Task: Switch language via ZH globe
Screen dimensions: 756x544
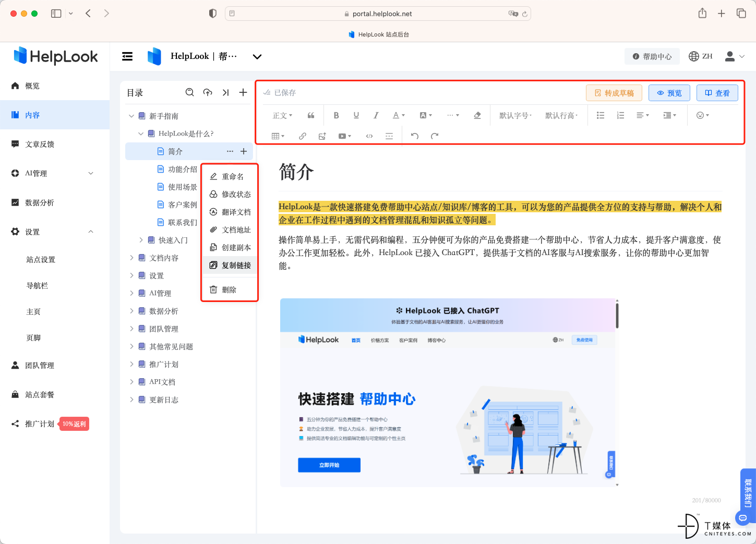Action: coord(701,56)
